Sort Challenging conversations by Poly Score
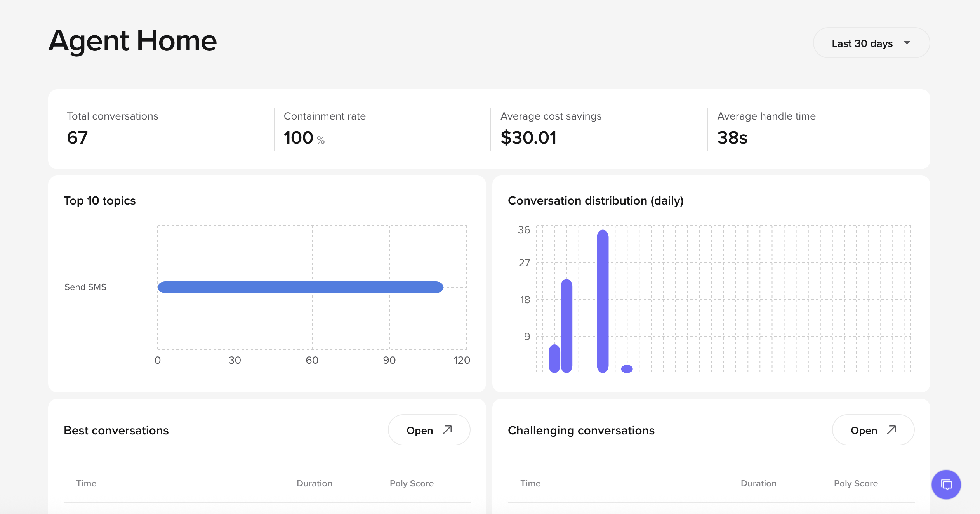 [855, 483]
